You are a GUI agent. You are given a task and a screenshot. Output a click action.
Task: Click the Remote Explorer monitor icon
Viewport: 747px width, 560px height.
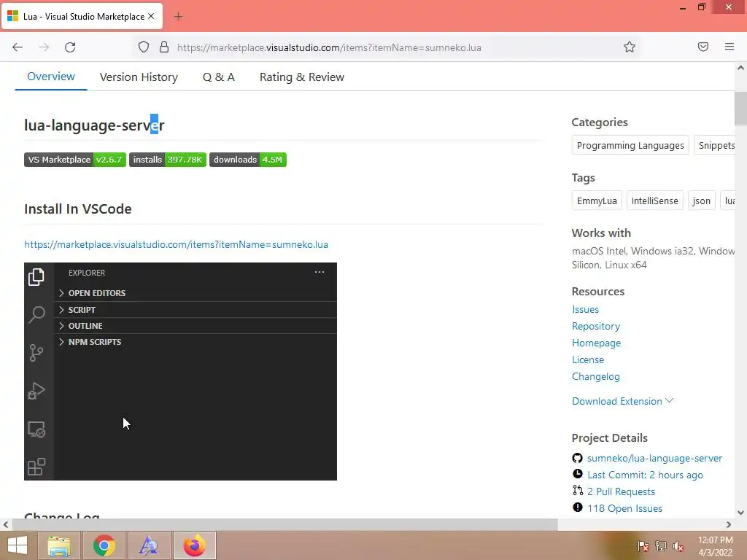(x=36, y=429)
